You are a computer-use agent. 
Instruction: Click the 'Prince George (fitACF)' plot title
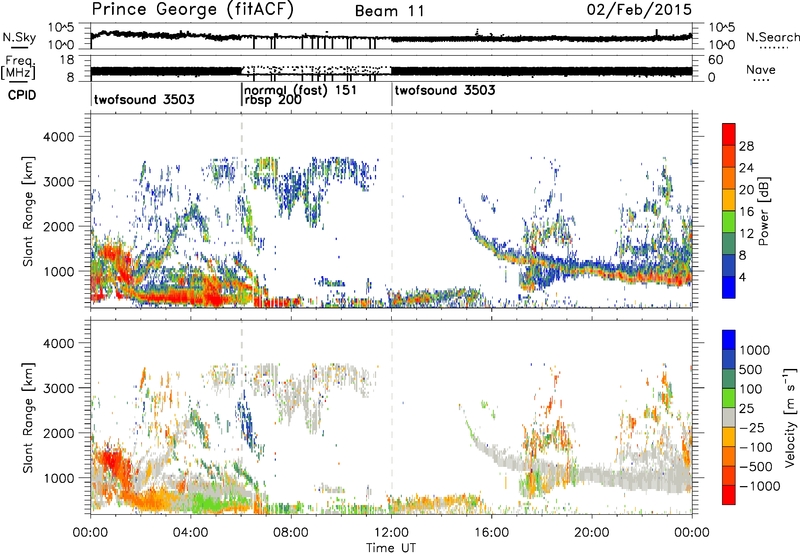coord(193,9)
